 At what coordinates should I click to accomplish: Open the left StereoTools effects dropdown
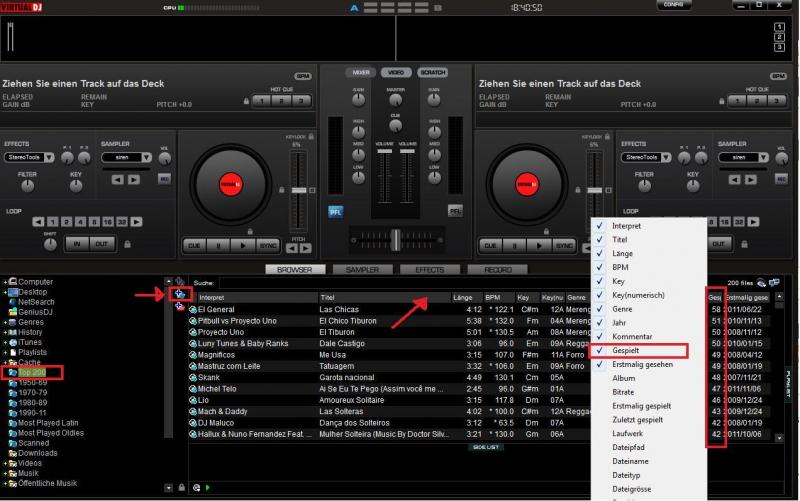coord(31,157)
